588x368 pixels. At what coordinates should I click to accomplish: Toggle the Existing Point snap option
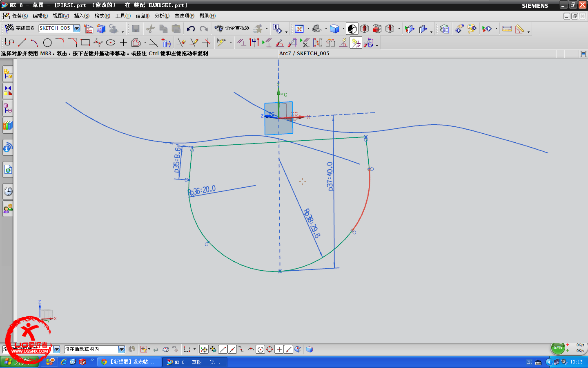279,349
